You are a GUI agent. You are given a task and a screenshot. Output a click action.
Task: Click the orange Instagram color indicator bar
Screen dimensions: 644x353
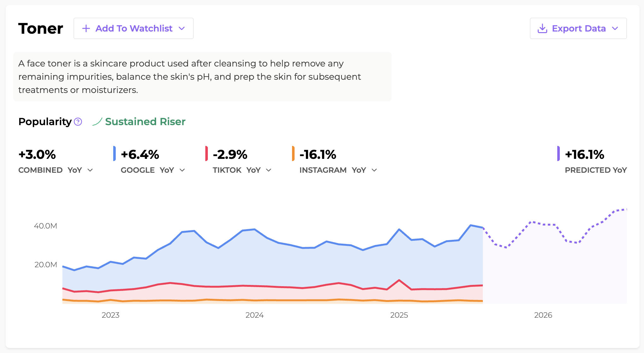[293, 153]
